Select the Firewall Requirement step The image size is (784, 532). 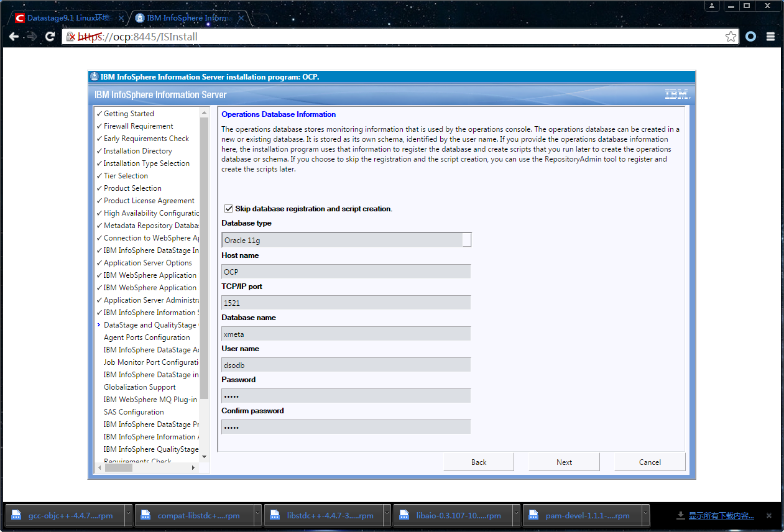point(138,126)
